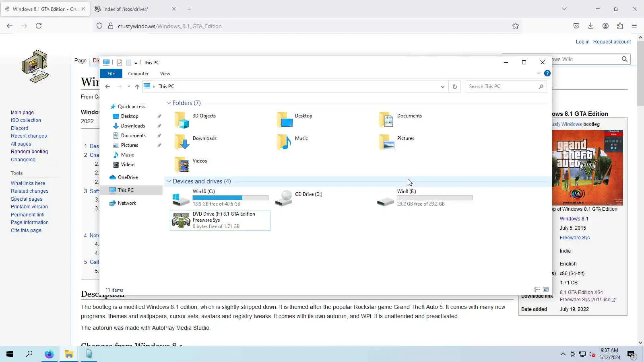Open the Videos folder in Folders section
Viewport: 644px width, 362px height.
tap(182, 165)
